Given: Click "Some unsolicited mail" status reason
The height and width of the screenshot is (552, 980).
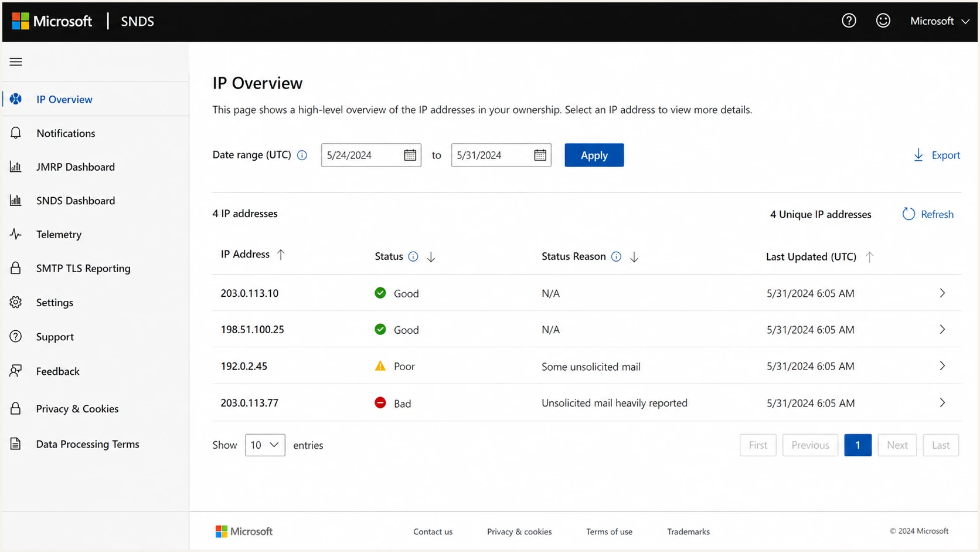Looking at the screenshot, I should click(591, 367).
